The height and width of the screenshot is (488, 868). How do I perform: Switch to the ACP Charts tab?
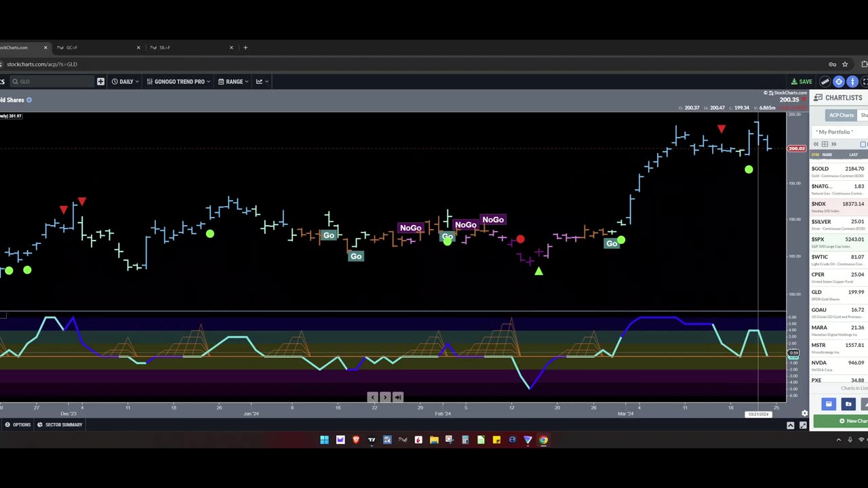tap(841, 115)
